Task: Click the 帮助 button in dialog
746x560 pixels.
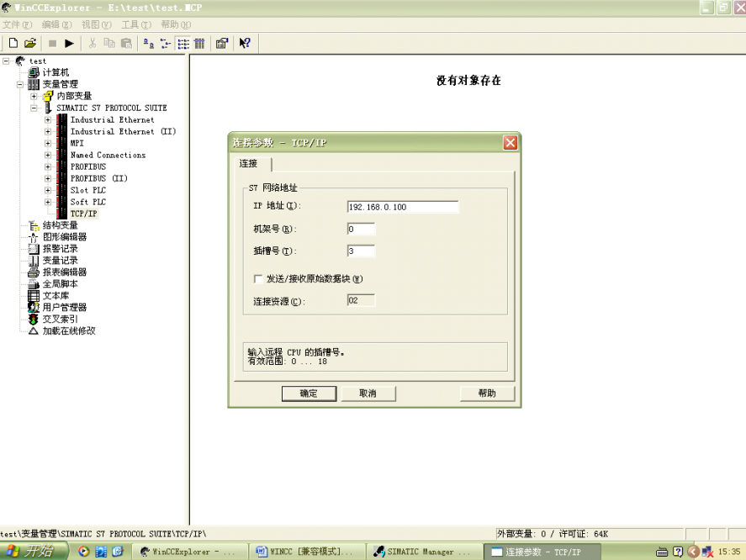Action: [487, 394]
